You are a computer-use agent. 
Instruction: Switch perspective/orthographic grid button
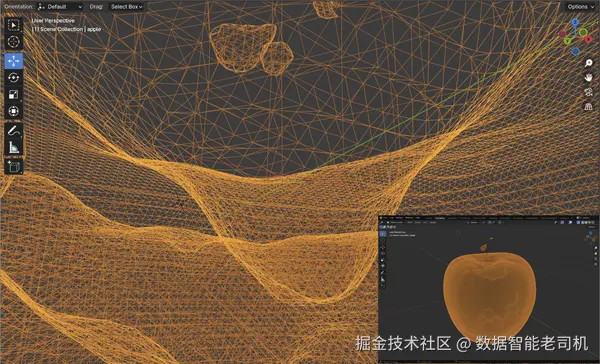589,107
